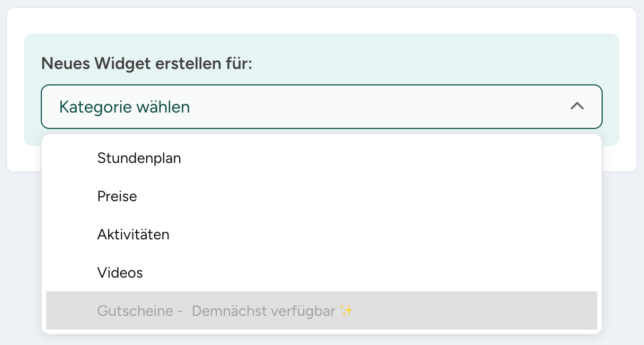Click the white card area above the teal panel
The height and width of the screenshot is (345, 644).
(322, 21)
